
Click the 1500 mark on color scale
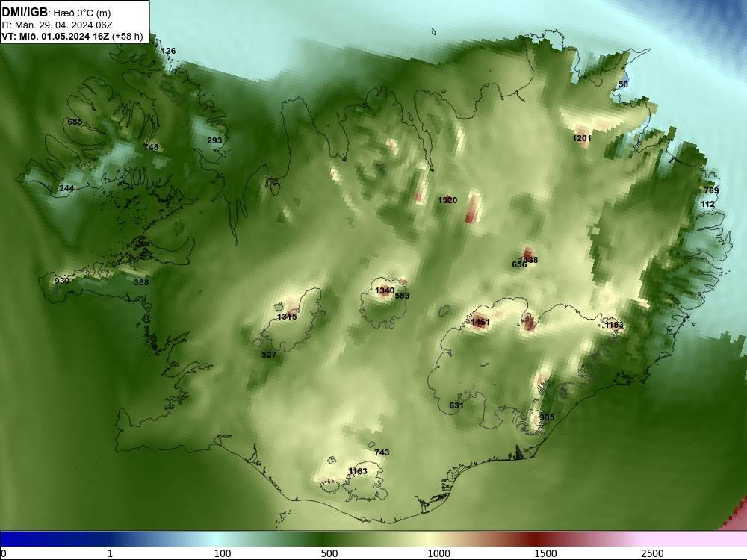click(x=545, y=553)
